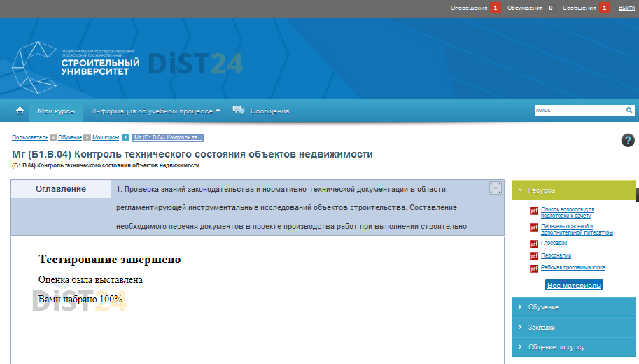
Task: Click the Выйти logout link
Action: pyautogui.click(x=626, y=8)
